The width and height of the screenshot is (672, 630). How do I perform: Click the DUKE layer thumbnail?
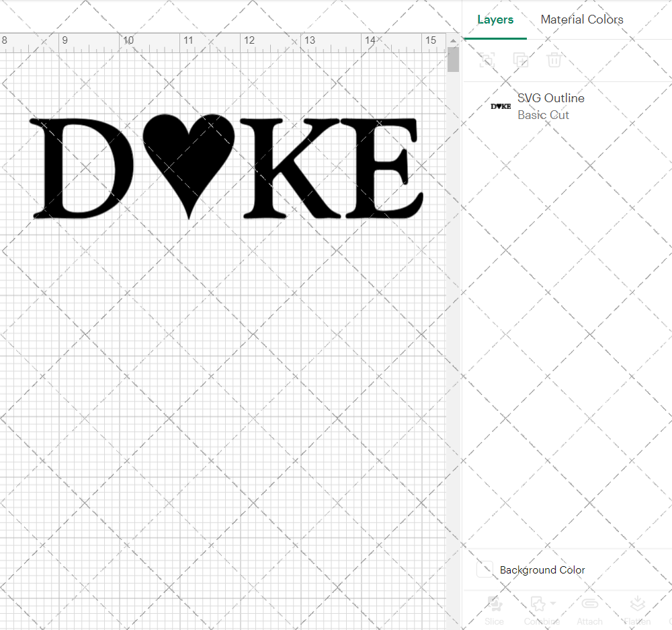point(501,106)
